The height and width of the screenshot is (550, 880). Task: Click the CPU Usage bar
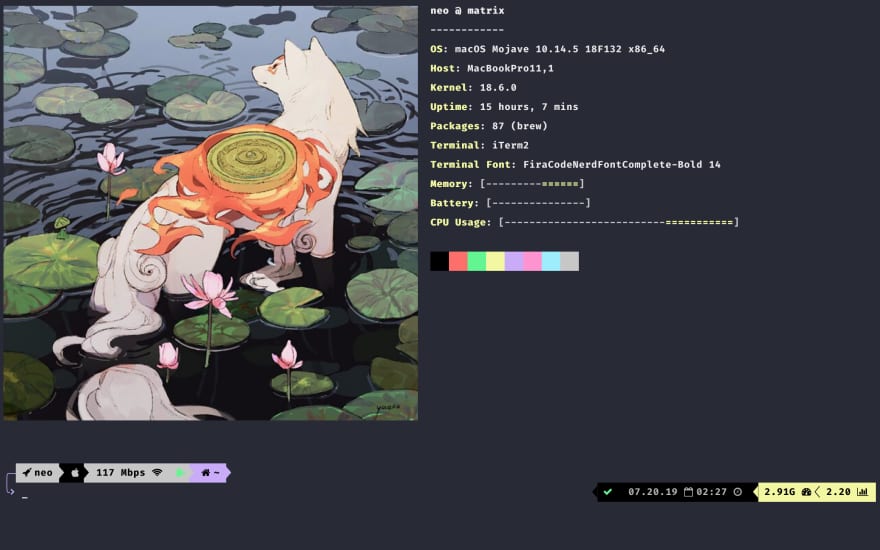pos(618,222)
